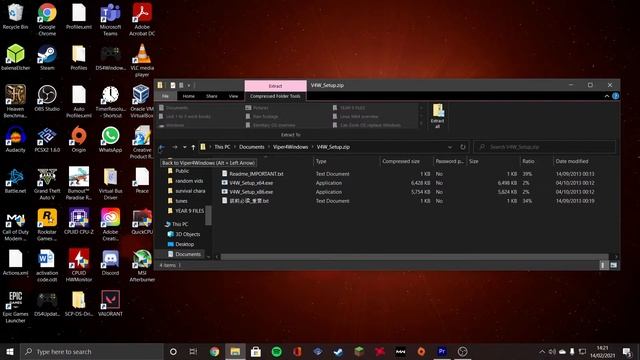Open the Home ribbon tab
This screenshot has width=640, height=360.
tap(189, 96)
